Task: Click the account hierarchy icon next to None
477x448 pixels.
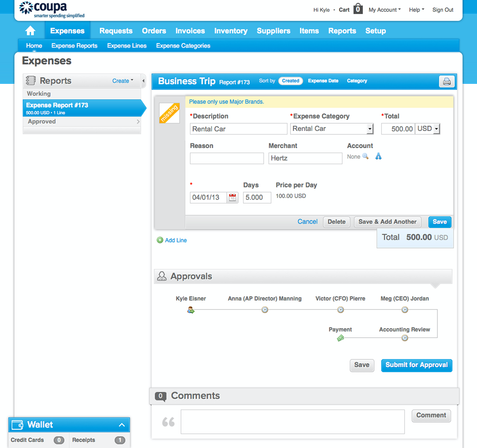Action: (x=378, y=156)
